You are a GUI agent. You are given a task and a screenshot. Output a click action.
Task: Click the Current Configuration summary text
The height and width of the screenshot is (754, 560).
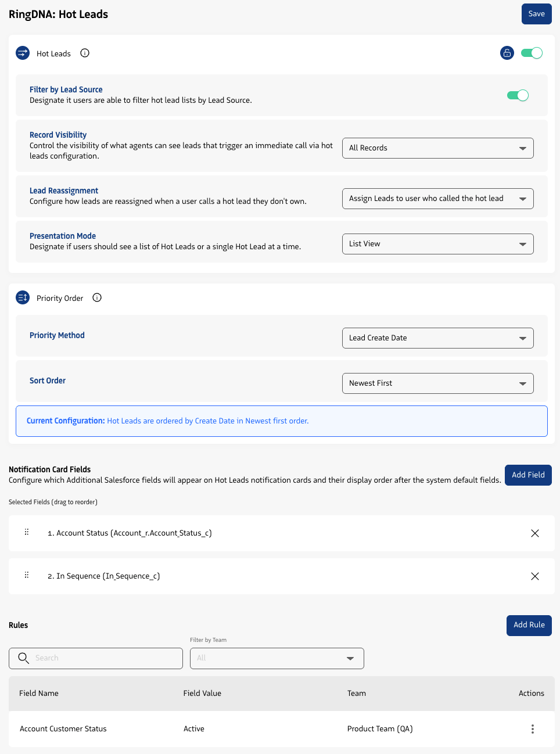[x=168, y=421]
